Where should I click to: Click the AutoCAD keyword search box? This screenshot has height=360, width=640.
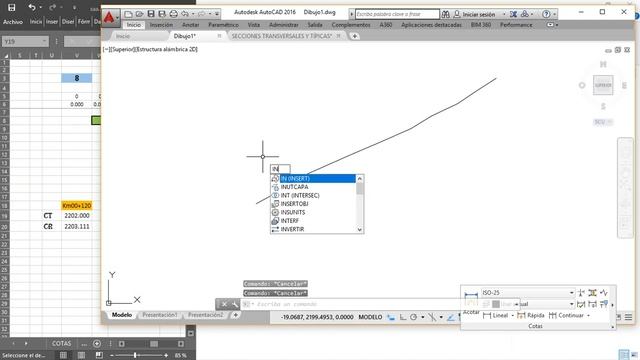tap(397, 14)
